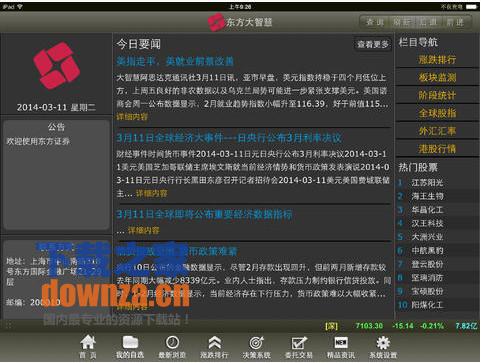481x363 pixels.
Task: Open 阶段统计 in 栏目导航
Action: pyautogui.click(x=437, y=95)
